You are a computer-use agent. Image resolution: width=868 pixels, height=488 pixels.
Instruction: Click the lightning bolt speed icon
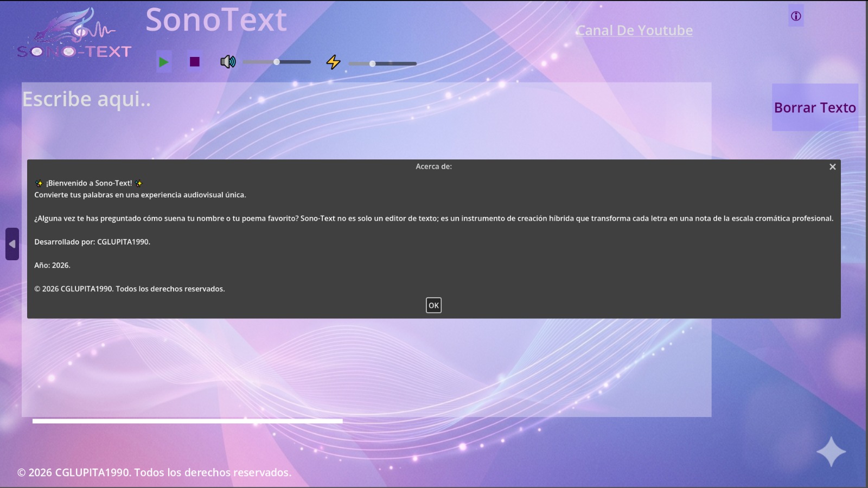click(x=333, y=62)
